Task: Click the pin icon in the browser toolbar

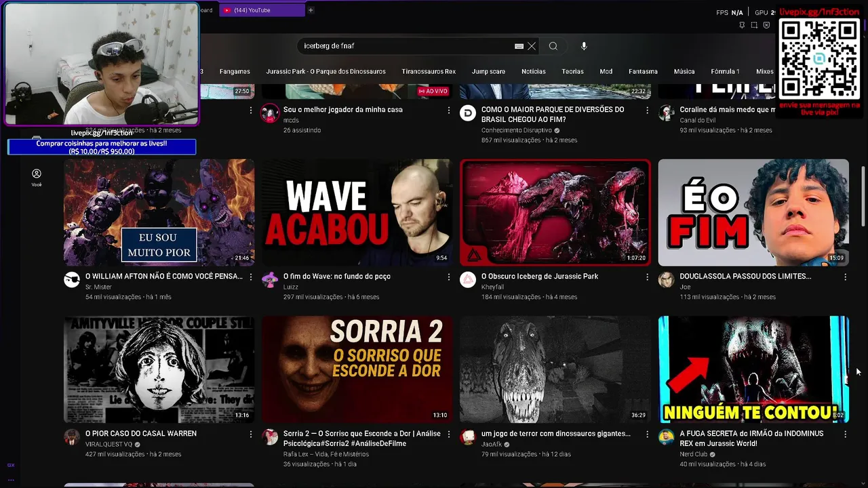Action: [x=742, y=25]
